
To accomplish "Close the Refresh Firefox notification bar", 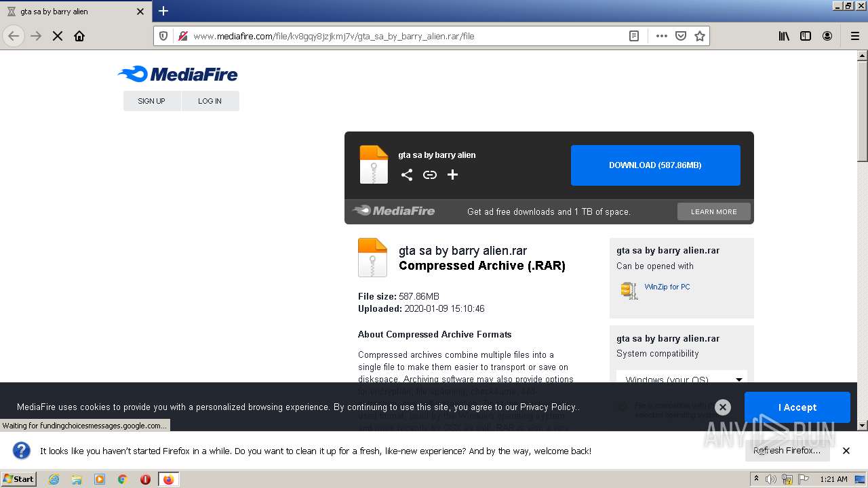I will 846,451.
